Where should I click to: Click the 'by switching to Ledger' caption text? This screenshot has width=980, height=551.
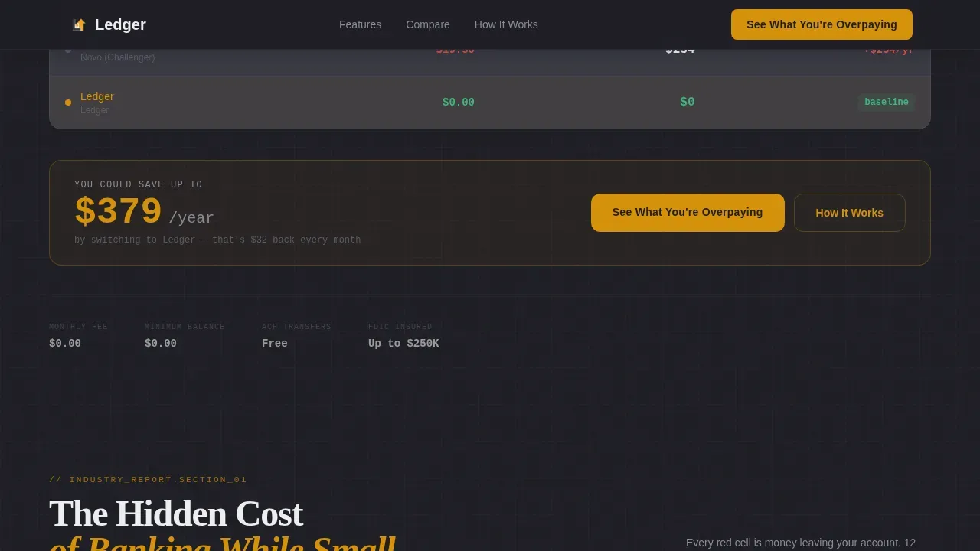pyautogui.click(x=217, y=240)
